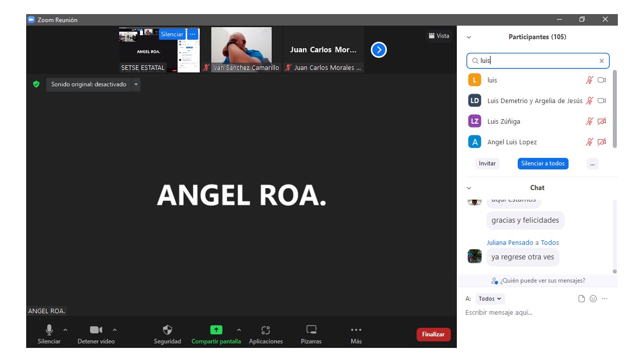Clear the participant search text

click(x=601, y=61)
